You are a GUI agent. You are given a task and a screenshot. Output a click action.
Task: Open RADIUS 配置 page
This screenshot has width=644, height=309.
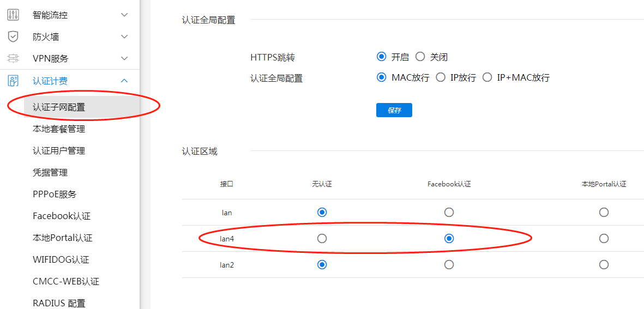tap(59, 304)
